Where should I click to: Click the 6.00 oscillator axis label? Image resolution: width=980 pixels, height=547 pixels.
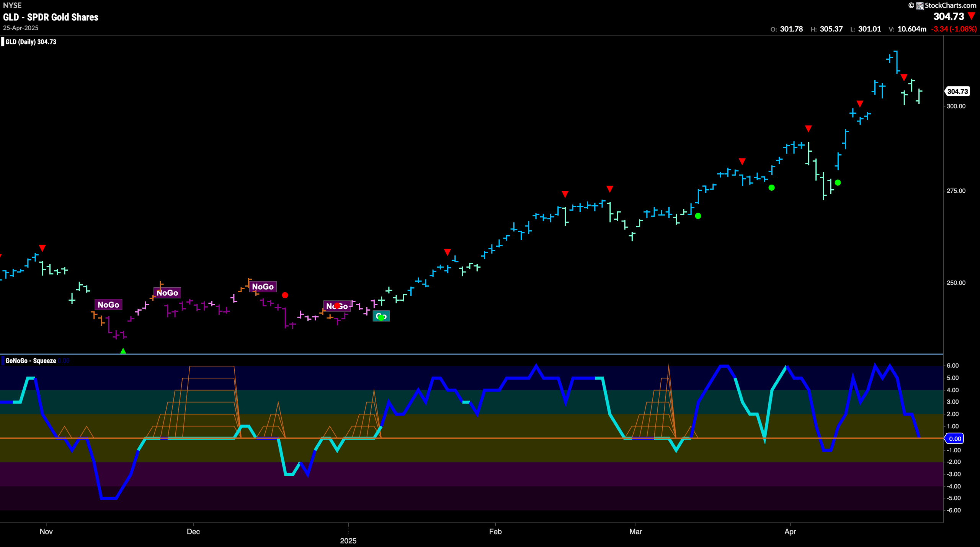[x=952, y=366]
